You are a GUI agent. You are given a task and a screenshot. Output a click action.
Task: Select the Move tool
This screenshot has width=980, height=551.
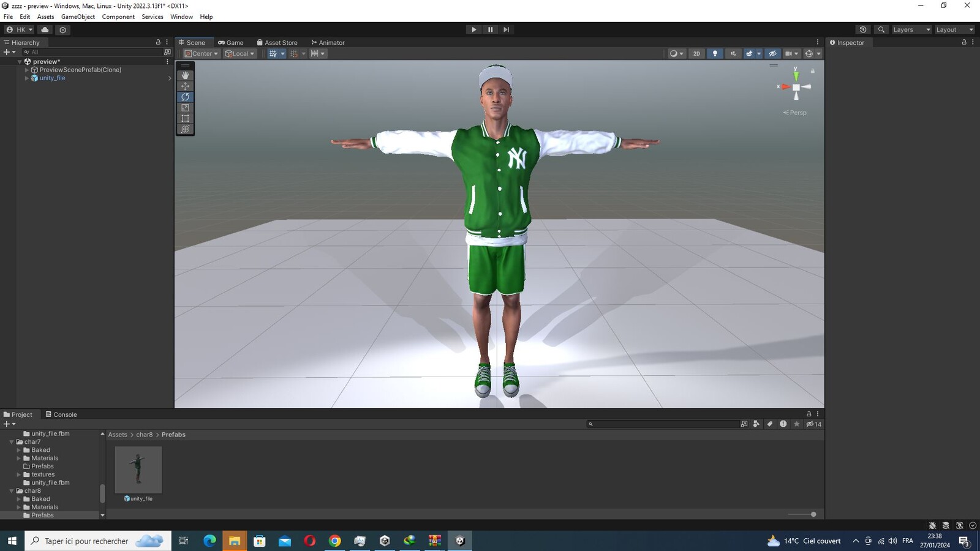tap(185, 86)
